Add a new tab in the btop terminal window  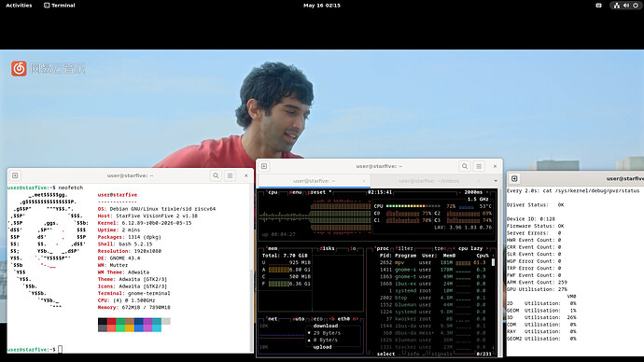tap(264, 166)
